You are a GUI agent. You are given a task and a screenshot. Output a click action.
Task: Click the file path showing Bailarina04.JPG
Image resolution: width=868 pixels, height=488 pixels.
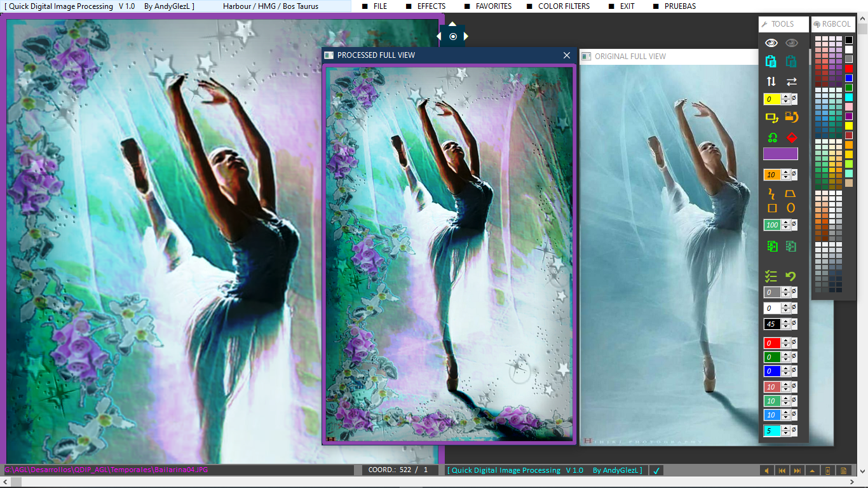[105, 470]
